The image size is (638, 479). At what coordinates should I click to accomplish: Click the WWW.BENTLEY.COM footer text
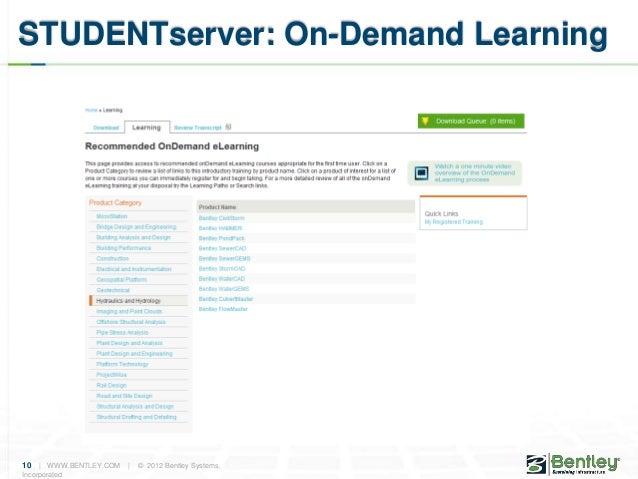pyautogui.click(x=83, y=465)
